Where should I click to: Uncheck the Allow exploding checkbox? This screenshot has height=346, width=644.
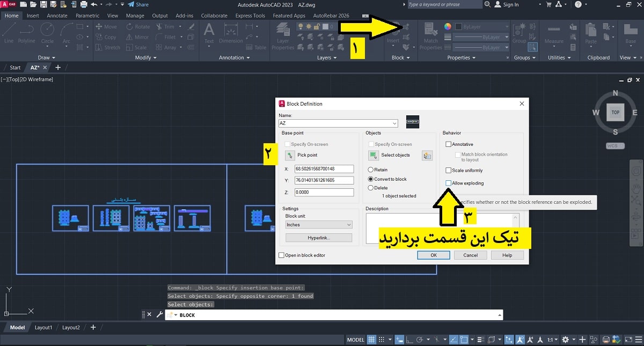[x=449, y=183]
